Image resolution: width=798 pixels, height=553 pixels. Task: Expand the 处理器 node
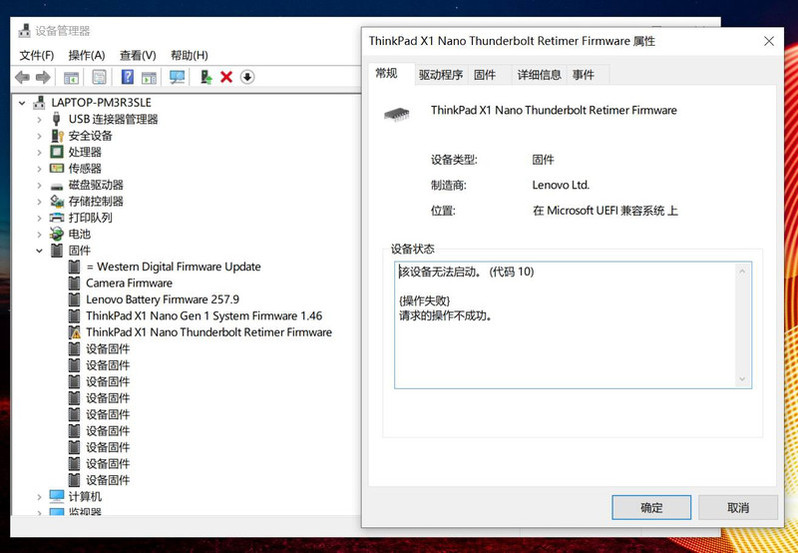coord(39,153)
